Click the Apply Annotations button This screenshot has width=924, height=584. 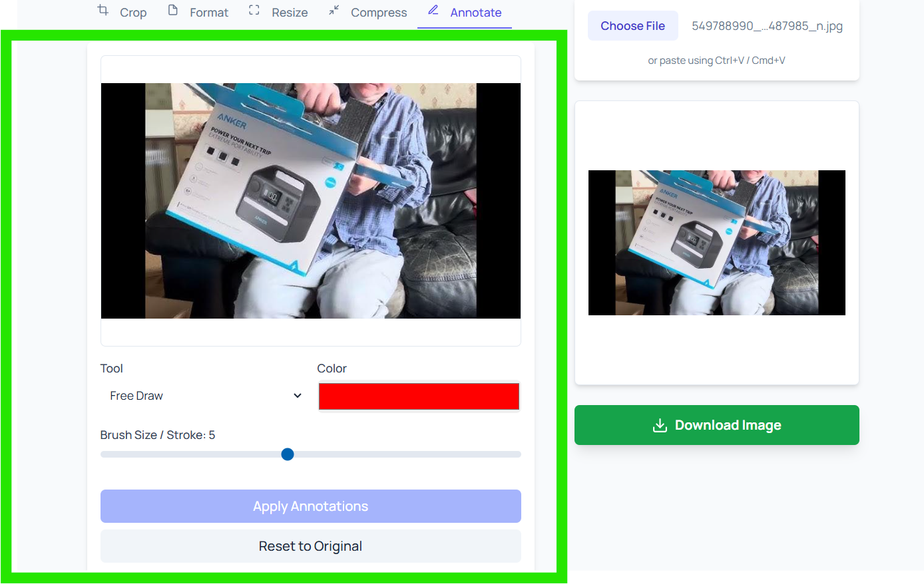310,506
